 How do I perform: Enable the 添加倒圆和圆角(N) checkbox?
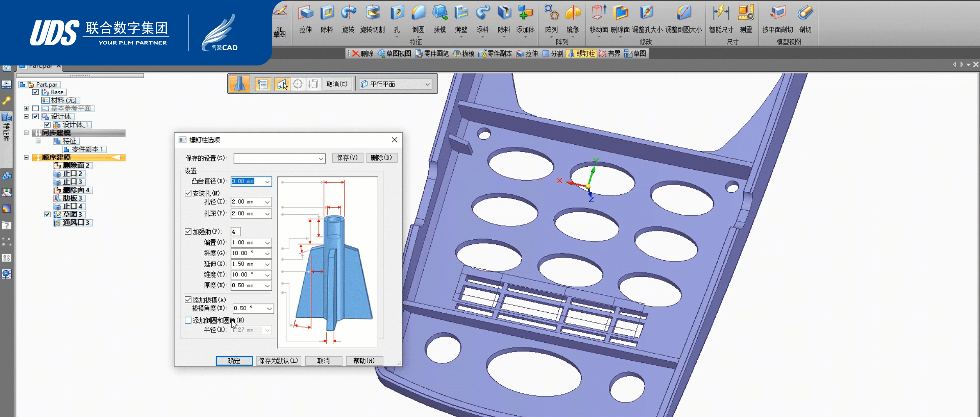[x=188, y=320]
